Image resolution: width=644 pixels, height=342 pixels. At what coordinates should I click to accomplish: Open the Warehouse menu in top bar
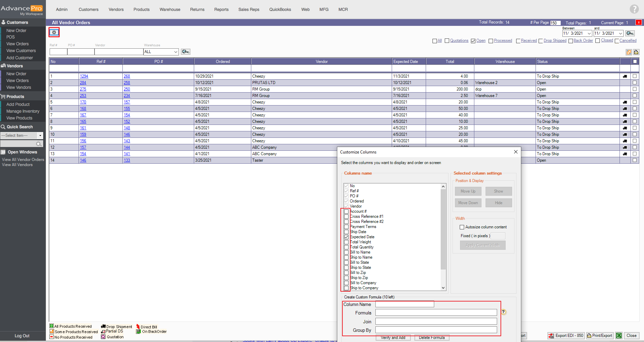[x=170, y=10]
